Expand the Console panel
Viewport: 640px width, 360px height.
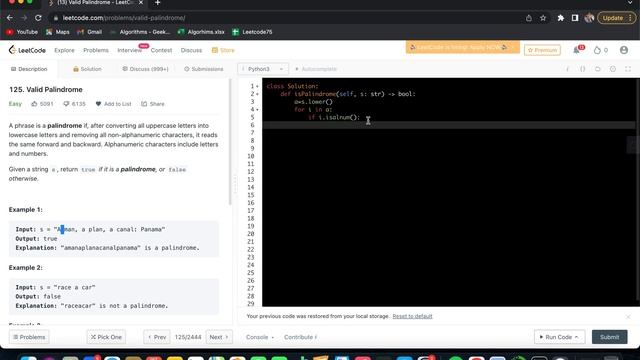coord(260,337)
